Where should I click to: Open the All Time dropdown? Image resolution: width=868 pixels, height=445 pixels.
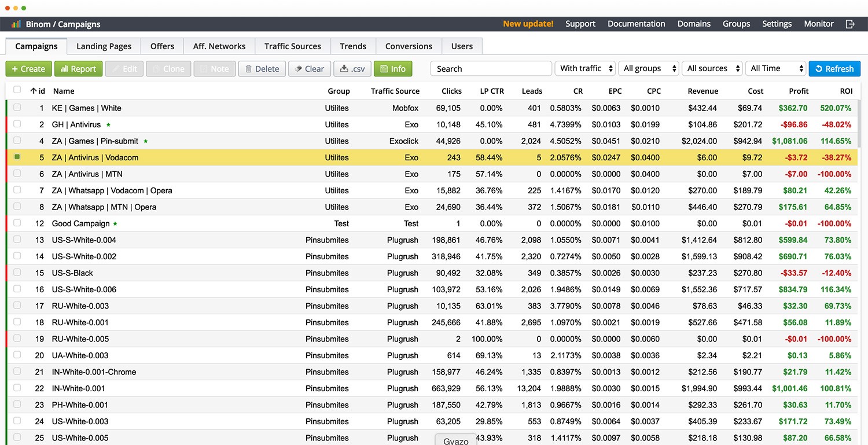(776, 68)
